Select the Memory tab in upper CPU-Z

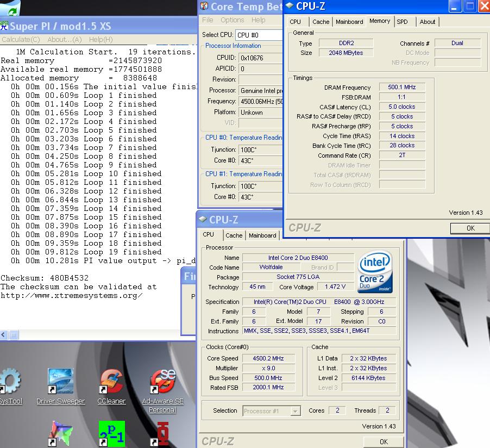[380, 21]
